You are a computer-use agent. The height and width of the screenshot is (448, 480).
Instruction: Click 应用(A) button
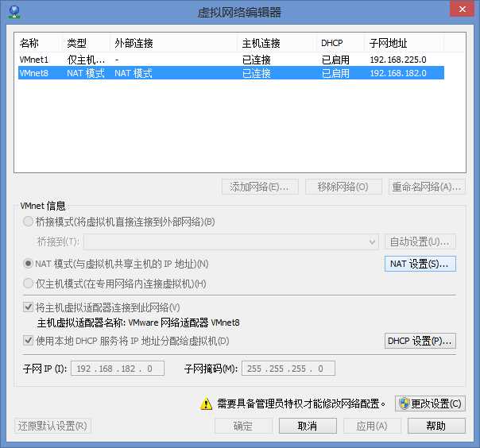point(372,426)
